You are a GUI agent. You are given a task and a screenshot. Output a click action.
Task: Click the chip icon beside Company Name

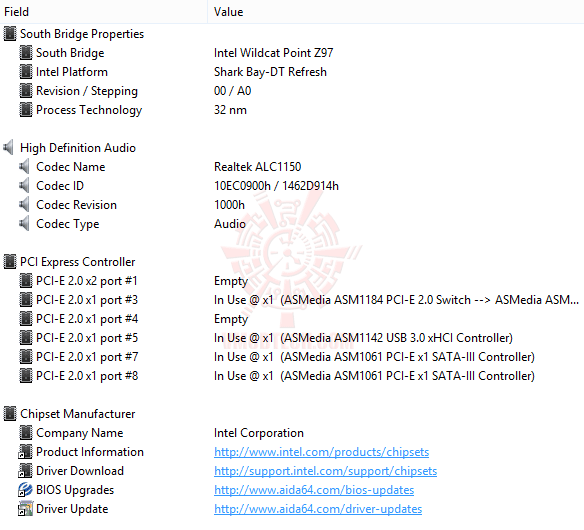[26, 432]
